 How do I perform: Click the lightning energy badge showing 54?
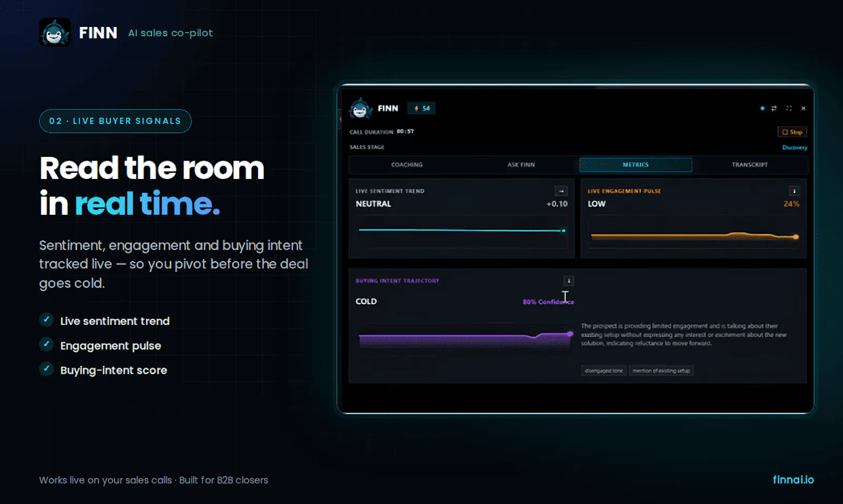coord(421,108)
